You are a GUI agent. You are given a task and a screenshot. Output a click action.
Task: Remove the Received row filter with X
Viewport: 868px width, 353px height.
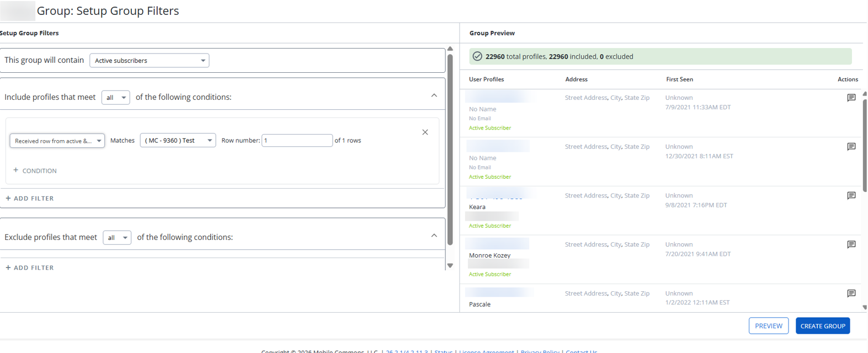click(x=425, y=132)
